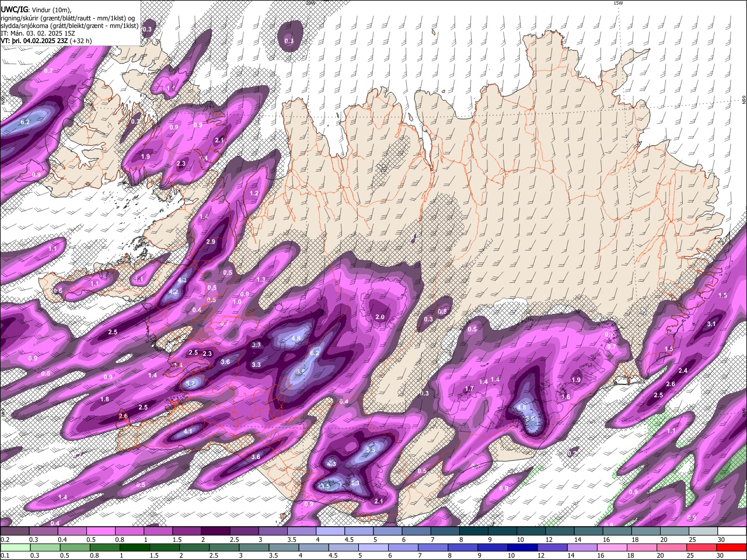The image size is (747, 560).
Task: Click the bright pink swatch between 0.5 and 0.8, upper scale
Action: 100,531
